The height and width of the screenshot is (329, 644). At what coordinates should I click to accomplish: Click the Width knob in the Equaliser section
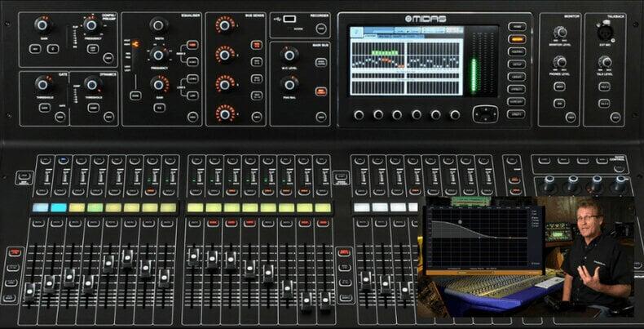[x=158, y=24]
